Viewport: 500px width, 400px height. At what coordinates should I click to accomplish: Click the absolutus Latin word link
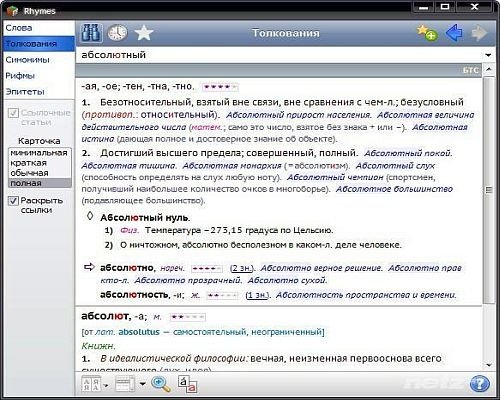(139, 332)
